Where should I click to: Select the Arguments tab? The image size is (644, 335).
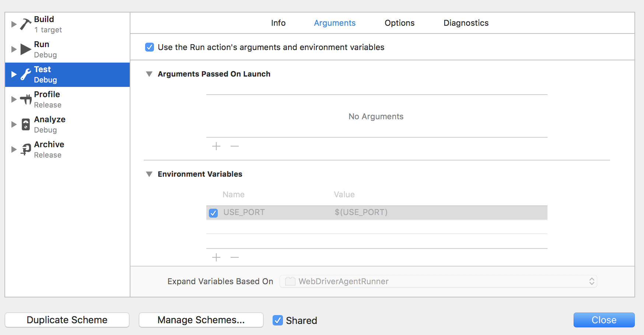(x=335, y=23)
